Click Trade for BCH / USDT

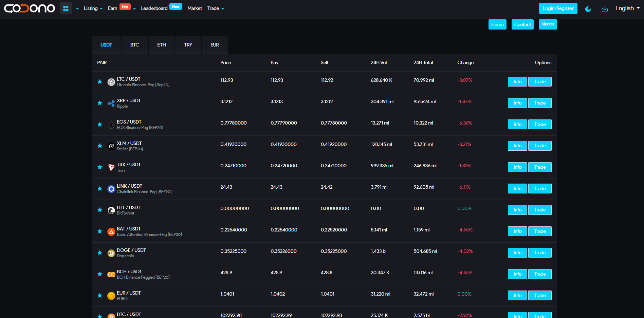coord(540,274)
